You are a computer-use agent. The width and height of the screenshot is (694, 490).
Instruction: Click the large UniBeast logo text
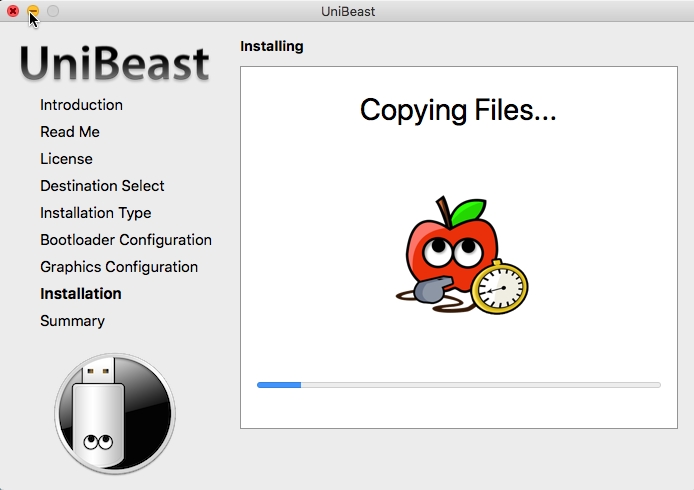(115, 64)
